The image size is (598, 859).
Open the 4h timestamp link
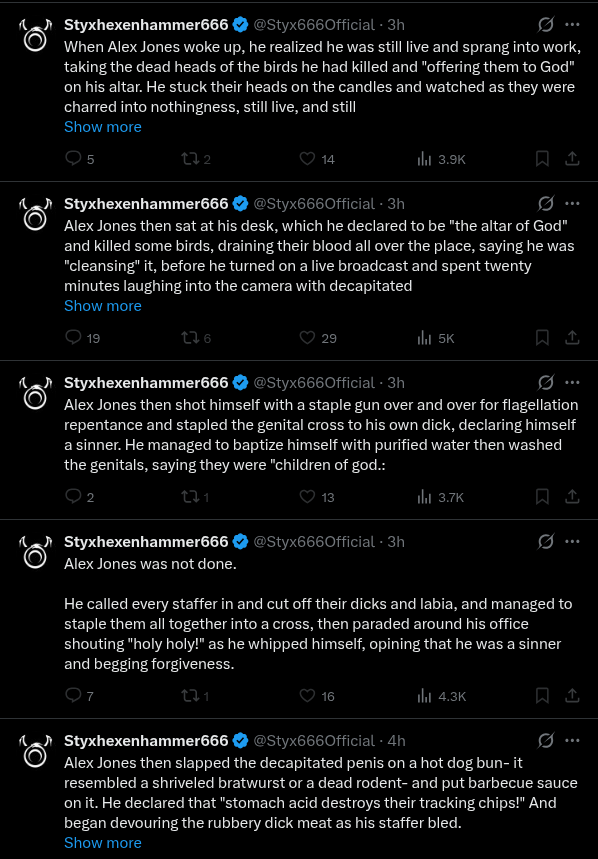tap(396, 741)
